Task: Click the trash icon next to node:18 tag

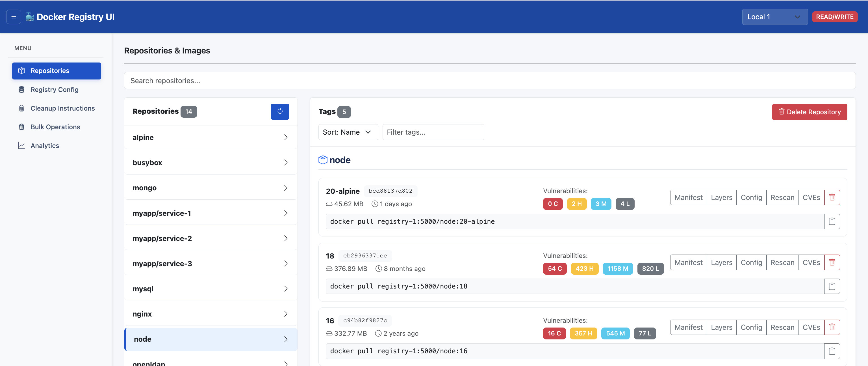Action: (832, 262)
